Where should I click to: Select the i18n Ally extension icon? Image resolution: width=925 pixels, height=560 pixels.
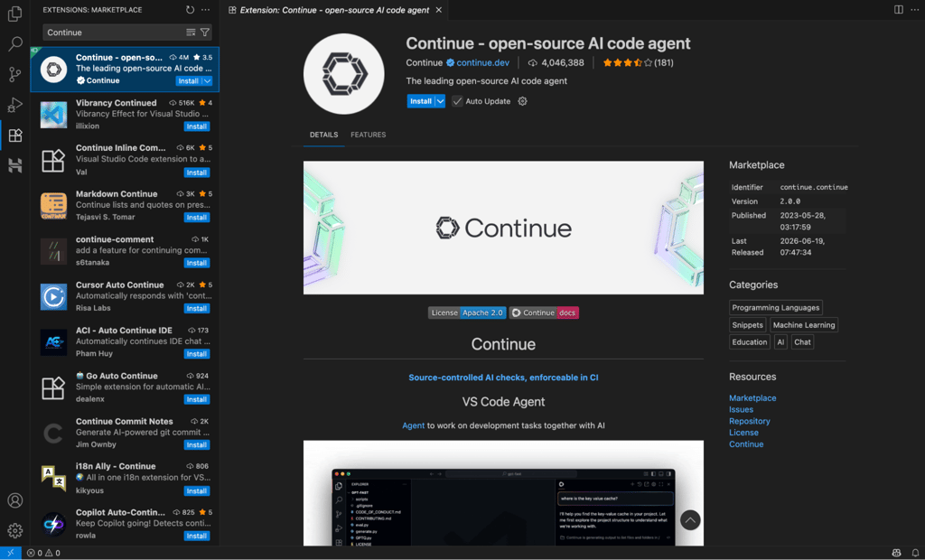click(x=53, y=478)
